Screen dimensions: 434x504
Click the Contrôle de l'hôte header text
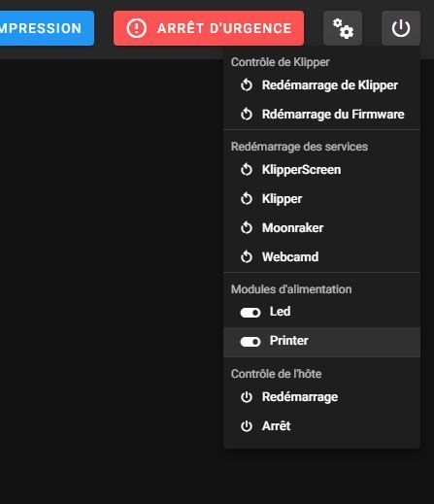[x=276, y=374]
